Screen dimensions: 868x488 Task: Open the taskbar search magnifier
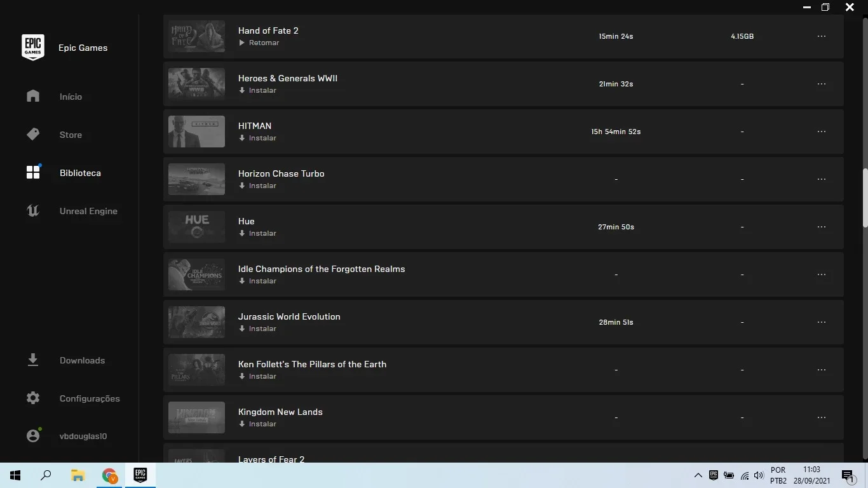pyautogui.click(x=46, y=475)
